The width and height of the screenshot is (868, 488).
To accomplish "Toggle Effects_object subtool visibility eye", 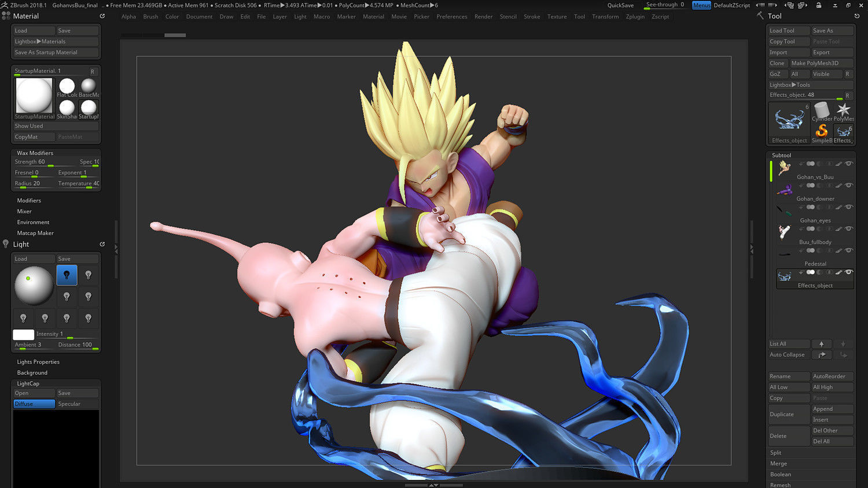I will coord(849,272).
